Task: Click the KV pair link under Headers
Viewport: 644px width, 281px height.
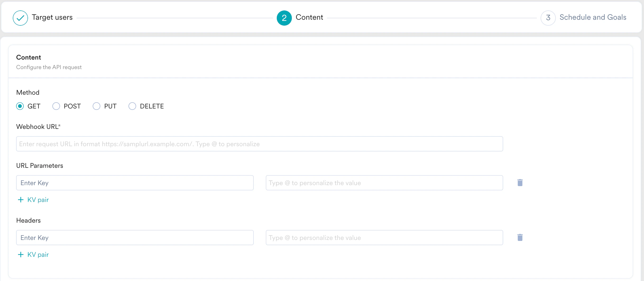Action: click(x=38, y=254)
